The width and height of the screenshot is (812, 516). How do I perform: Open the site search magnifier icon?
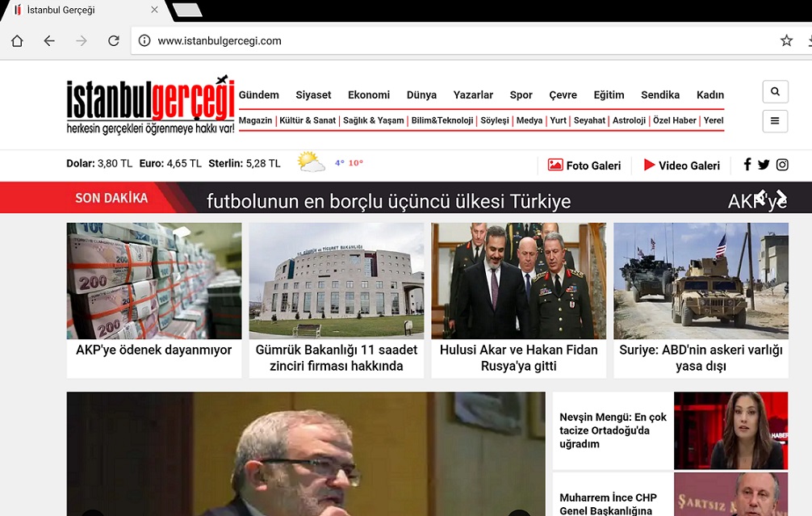(x=775, y=92)
